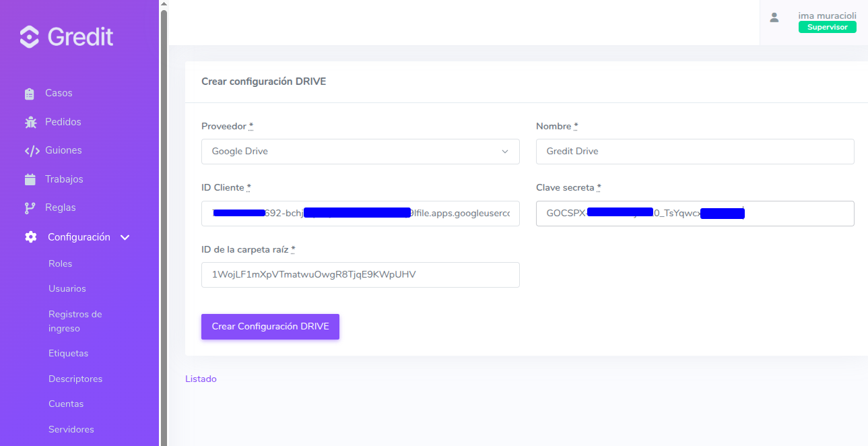Open Registros de ingreso page
Viewport: 868px width, 446px height.
75,321
